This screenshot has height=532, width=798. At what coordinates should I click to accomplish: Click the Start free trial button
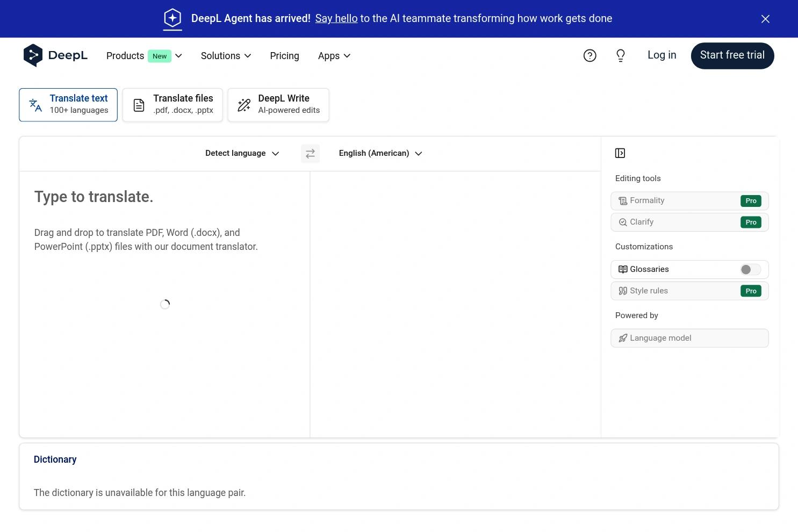click(x=732, y=55)
